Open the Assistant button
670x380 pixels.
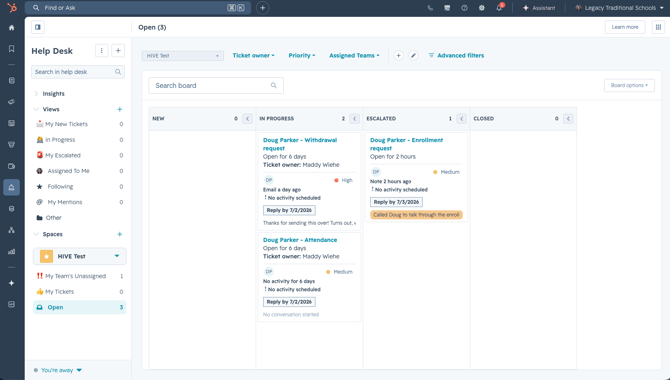pyautogui.click(x=539, y=8)
